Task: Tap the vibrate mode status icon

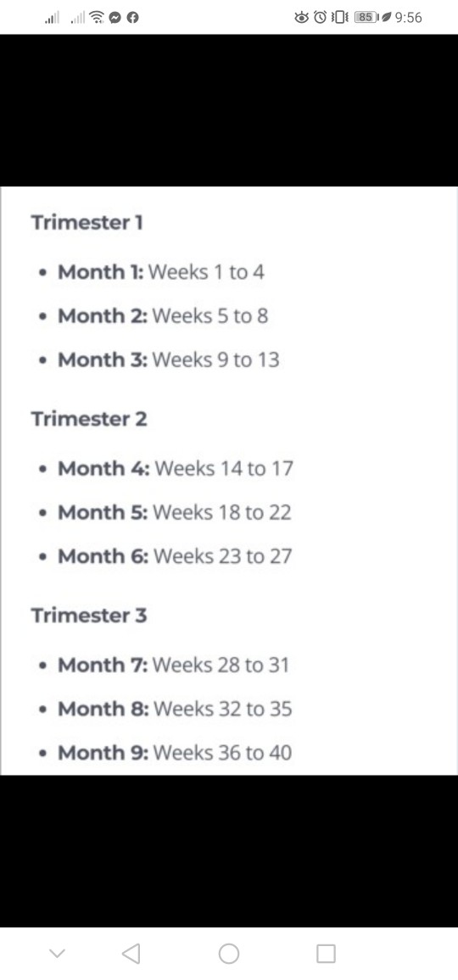Action: click(339, 18)
